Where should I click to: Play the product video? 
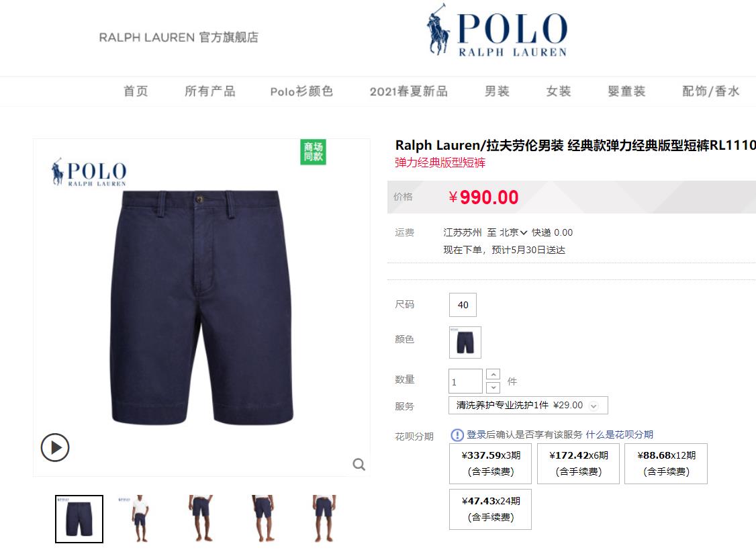[55, 448]
